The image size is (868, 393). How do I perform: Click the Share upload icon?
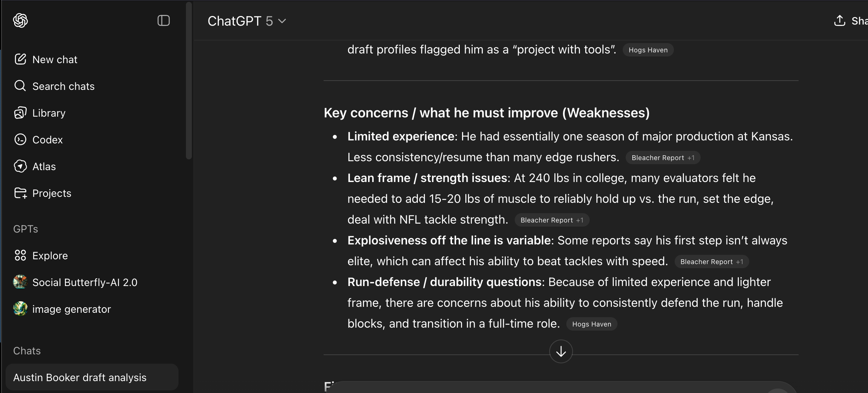tap(840, 20)
